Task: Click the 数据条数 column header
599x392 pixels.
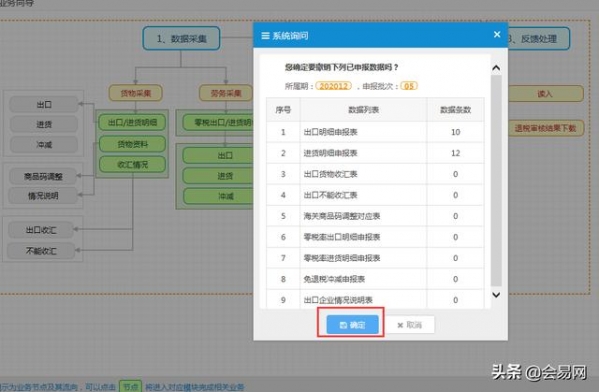Action: [455, 110]
